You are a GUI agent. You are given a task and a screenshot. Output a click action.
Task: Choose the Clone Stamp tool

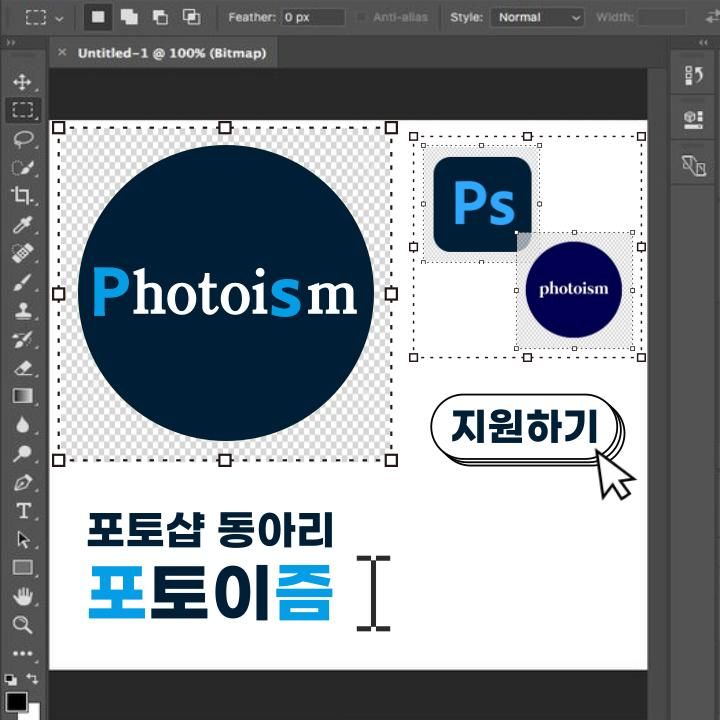(x=22, y=311)
